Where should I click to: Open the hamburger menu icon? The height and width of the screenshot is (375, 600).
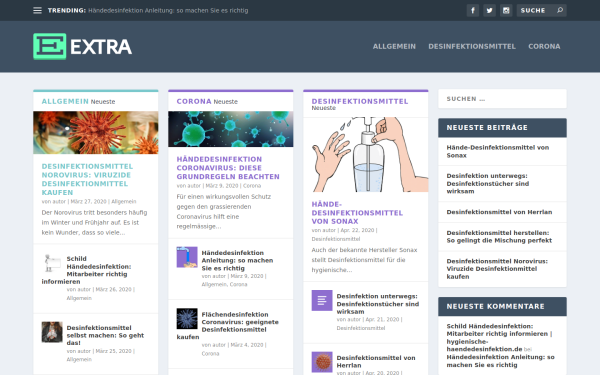37,10
